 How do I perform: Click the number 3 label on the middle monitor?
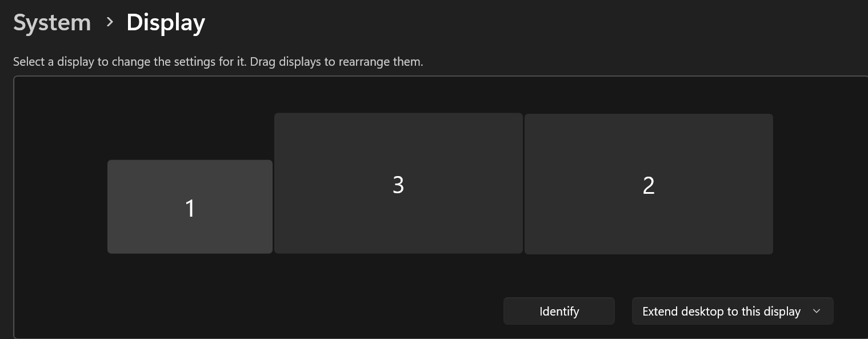pos(398,185)
